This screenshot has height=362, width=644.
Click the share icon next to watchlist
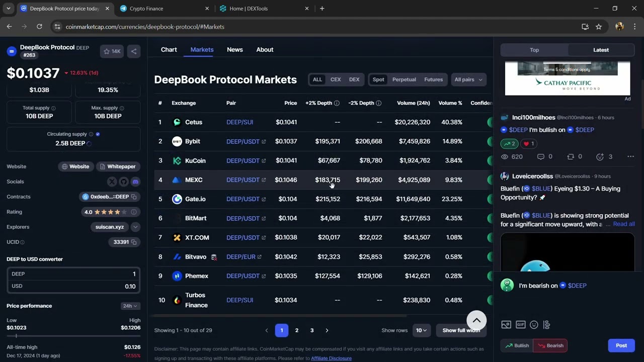pyautogui.click(x=133, y=51)
